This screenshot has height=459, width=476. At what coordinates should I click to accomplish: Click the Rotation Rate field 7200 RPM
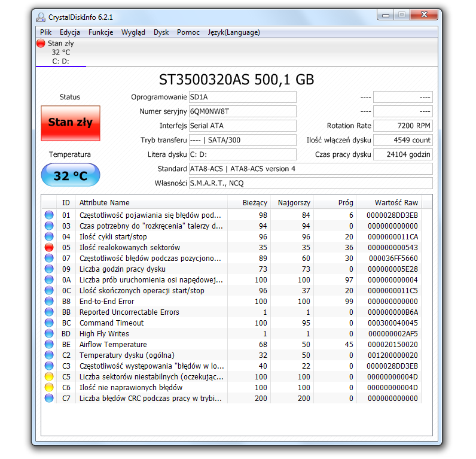tap(403, 126)
